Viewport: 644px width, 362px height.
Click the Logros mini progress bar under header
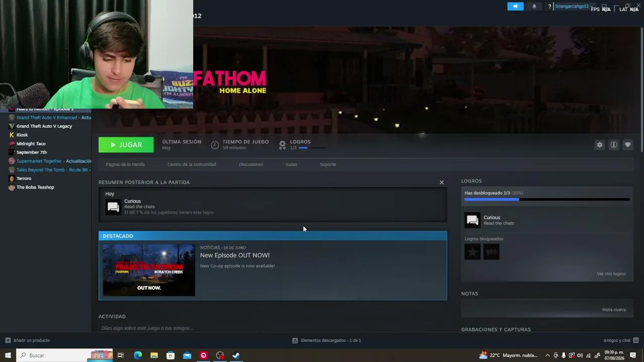(312, 148)
